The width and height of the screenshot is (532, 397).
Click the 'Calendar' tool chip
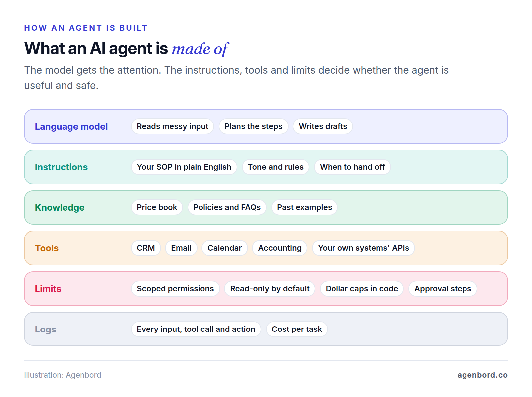[x=225, y=248]
